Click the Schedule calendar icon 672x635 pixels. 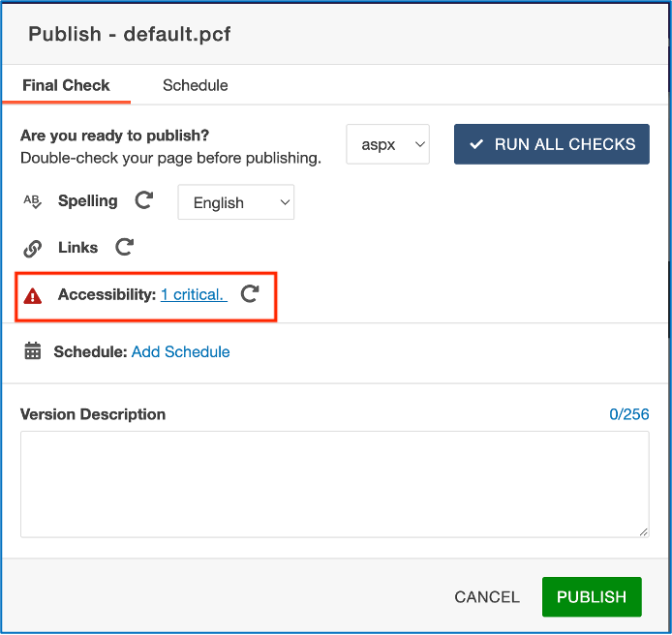(x=33, y=352)
